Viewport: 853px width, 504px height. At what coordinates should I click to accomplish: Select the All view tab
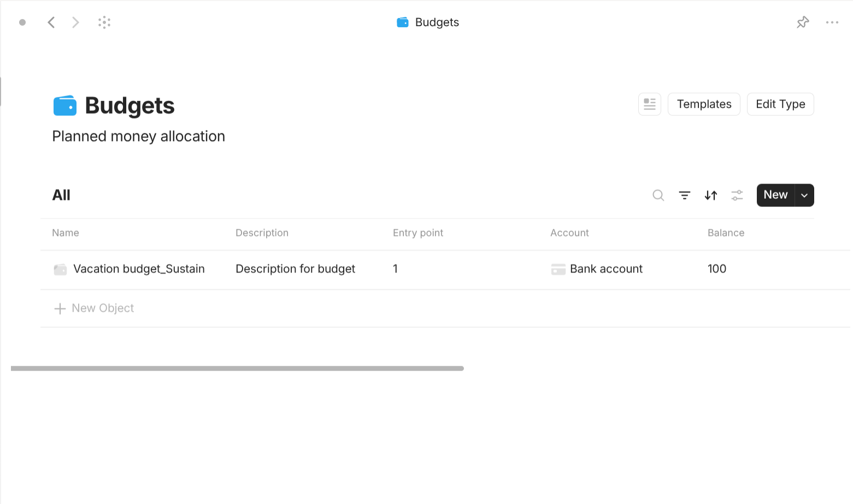pyautogui.click(x=61, y=195)
